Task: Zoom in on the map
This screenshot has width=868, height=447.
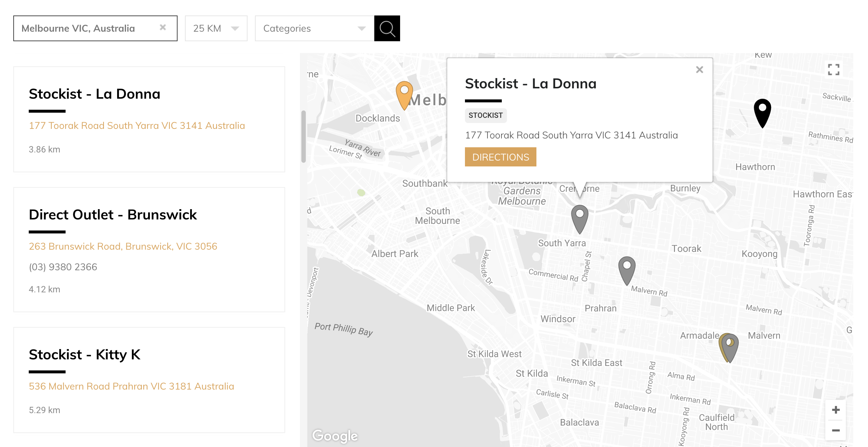Action: coord(836,409)
